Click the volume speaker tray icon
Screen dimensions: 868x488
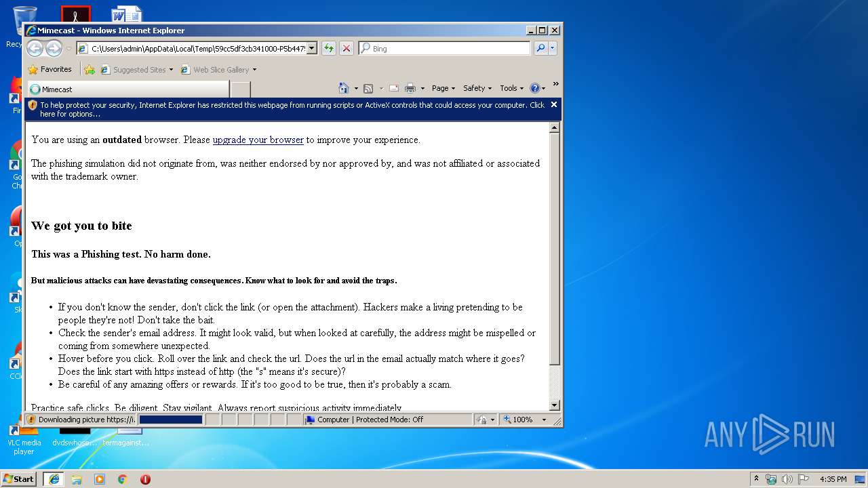[787, 479]
